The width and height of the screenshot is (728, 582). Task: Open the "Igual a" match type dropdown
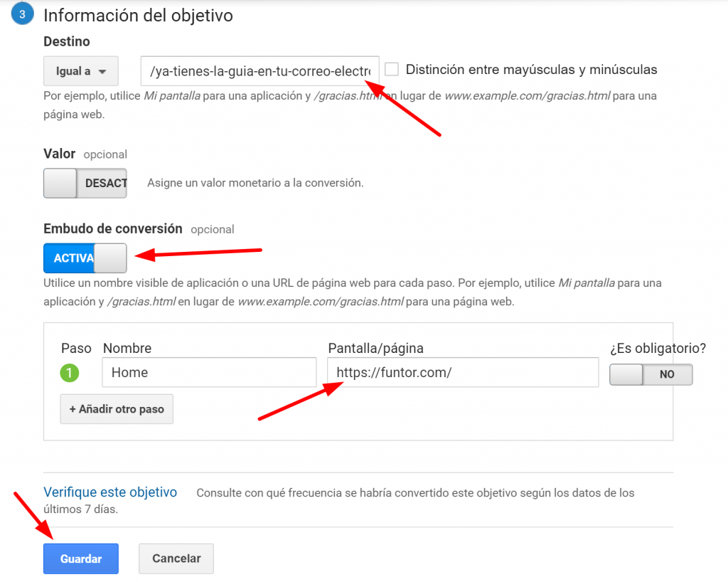(x=80, y=71)
